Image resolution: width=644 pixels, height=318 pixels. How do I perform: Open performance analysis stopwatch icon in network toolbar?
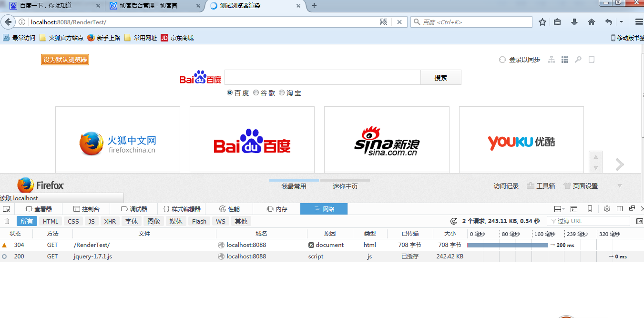click(x=454, y=221)
